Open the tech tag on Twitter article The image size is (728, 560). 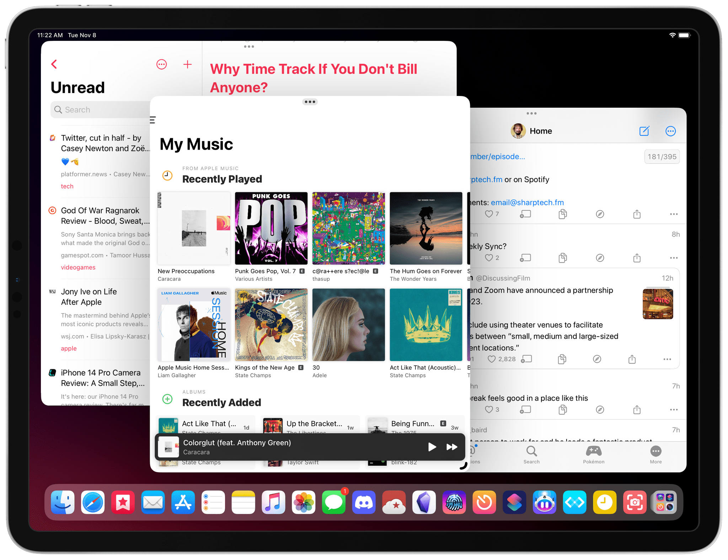point(67,186)
